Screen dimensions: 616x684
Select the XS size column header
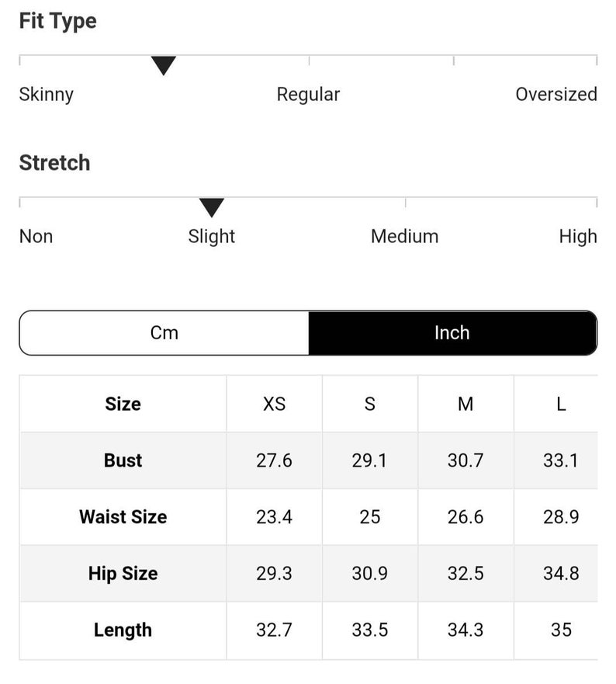(x=274, y=404)
